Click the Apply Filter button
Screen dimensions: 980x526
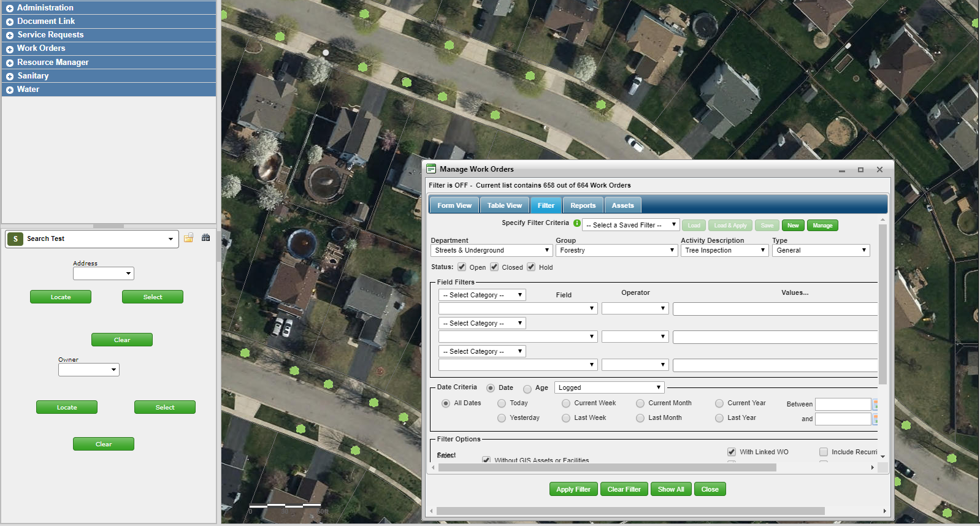point(573,489)
